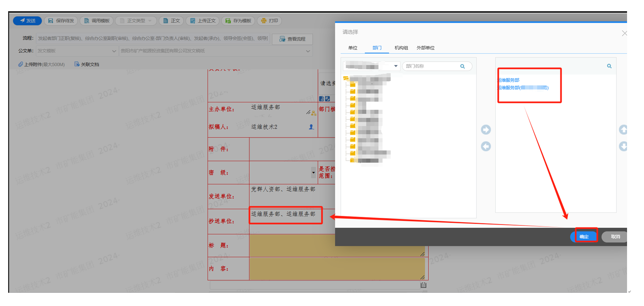Switch to the 机构组 tab
Viewport: 644px width, 306px height.
[401, 48]
